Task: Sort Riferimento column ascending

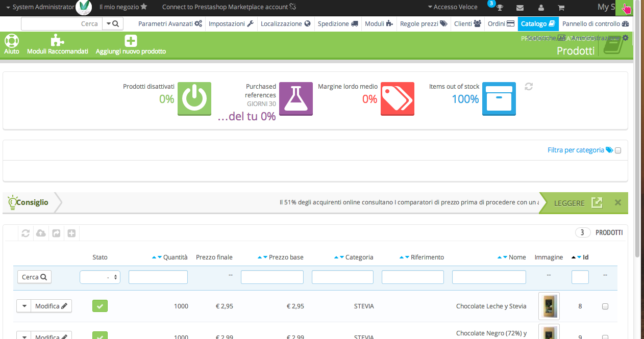Action: (x=402, y=257)
